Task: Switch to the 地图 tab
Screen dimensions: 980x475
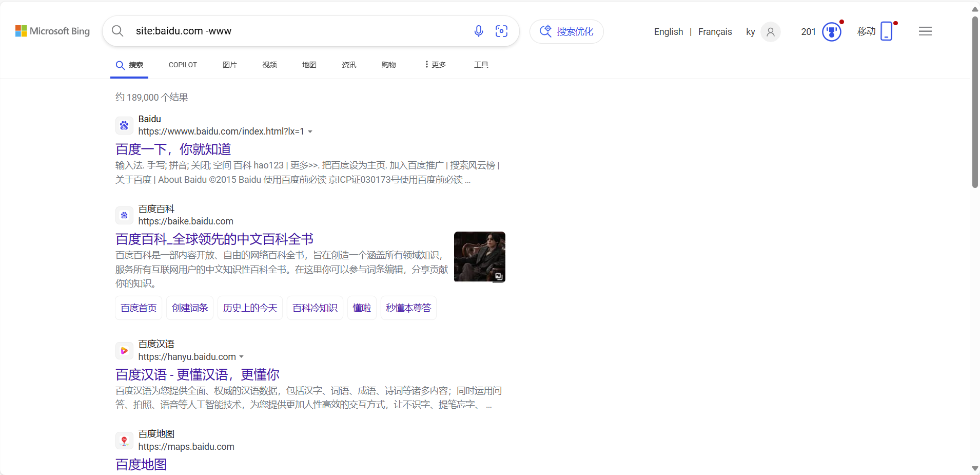Action: pos(309,65)
